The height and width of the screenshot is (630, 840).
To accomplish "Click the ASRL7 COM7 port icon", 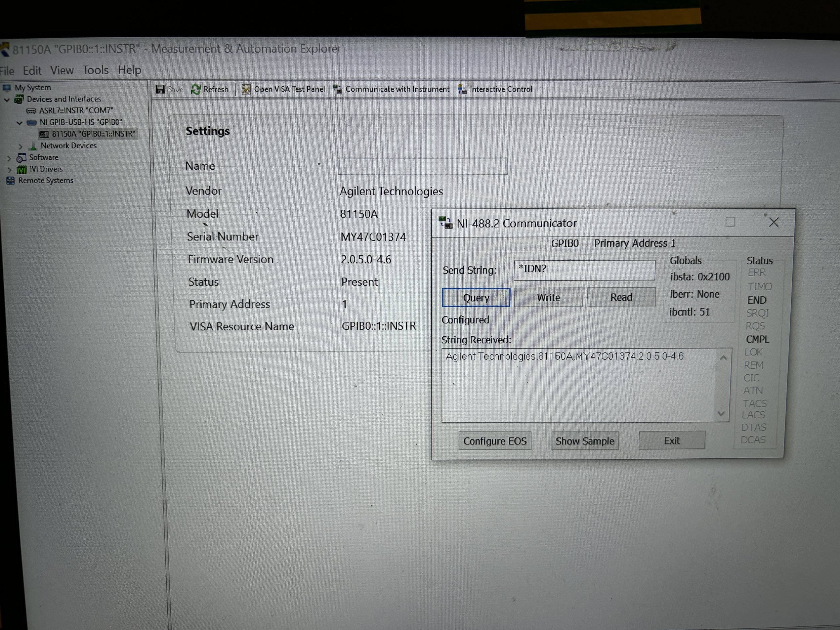I will 31,111.
